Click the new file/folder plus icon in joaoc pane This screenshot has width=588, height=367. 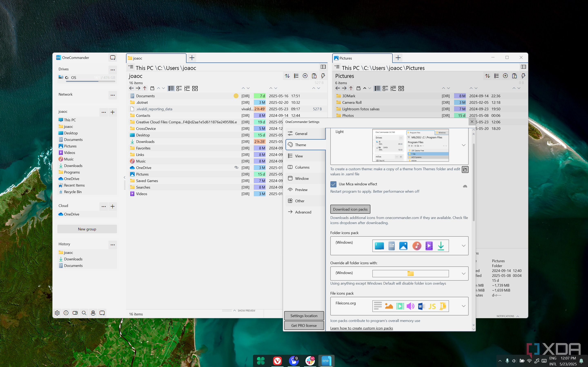[305, 76]
